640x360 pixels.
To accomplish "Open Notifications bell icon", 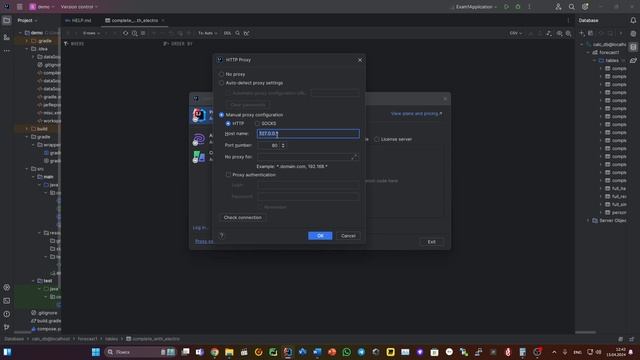I will (x=633, y=20).
